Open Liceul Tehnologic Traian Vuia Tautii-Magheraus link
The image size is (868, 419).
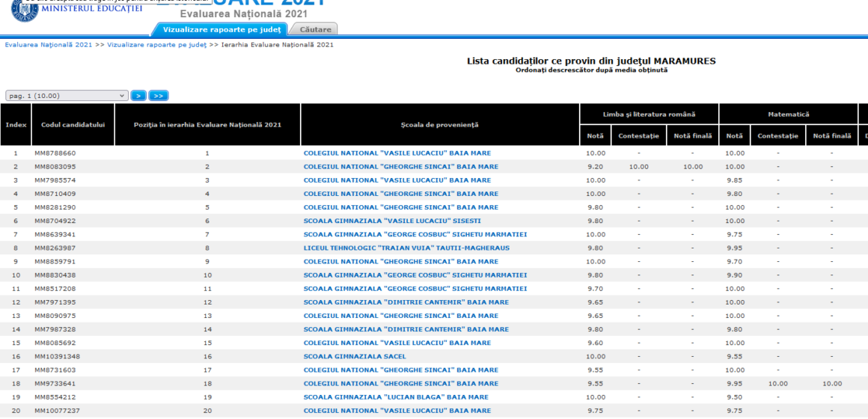click(x=406, y=248)
